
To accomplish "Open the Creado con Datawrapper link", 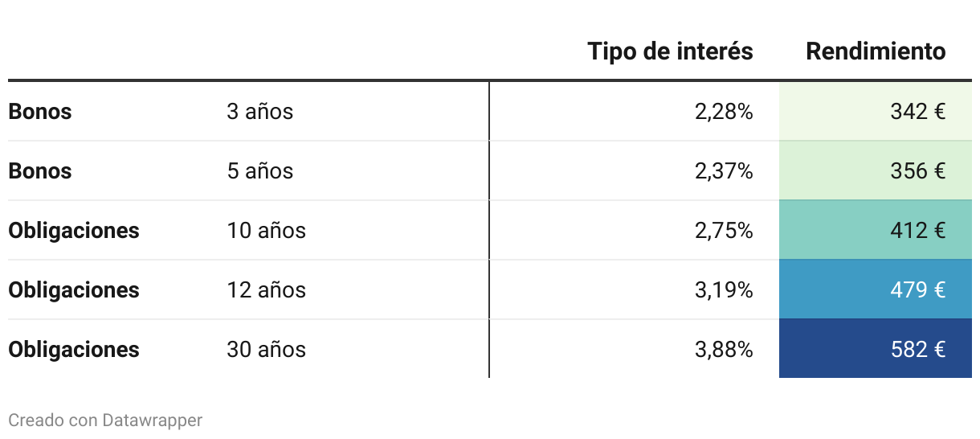I will click(105, 420).
